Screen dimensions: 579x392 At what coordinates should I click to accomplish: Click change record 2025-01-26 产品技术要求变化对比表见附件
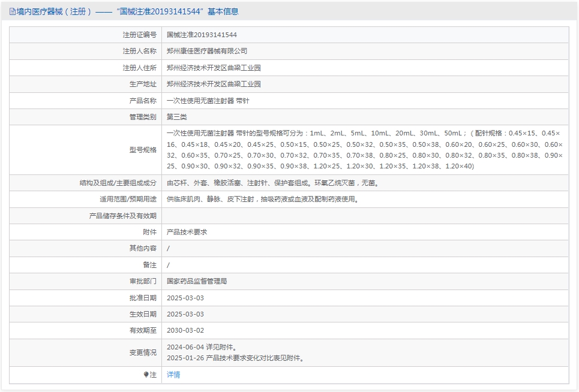[236, 358]
